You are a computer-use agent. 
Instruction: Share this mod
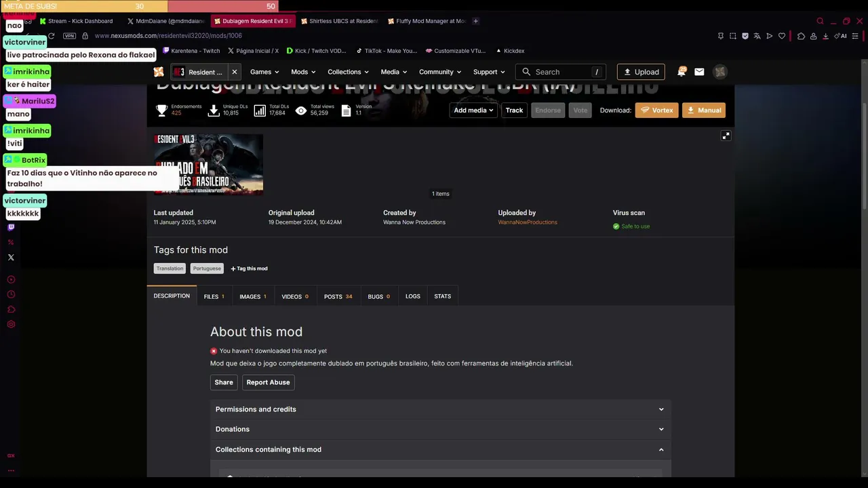[224, 382]
